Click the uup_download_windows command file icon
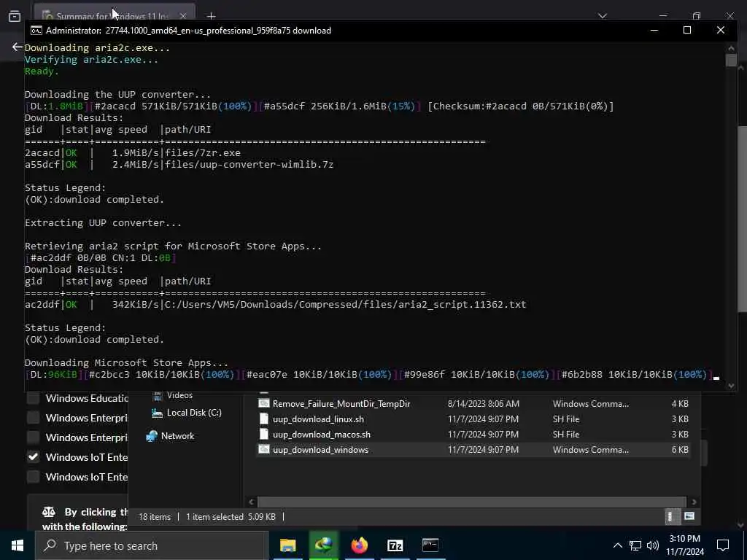The width and height of the screenshot is (747, 560). click(264, 449)
